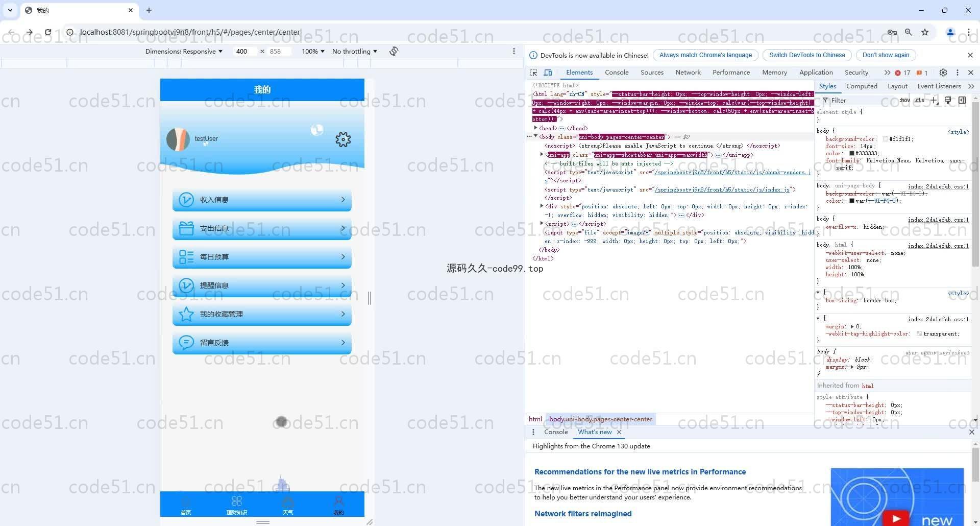Open the 100% zoom dropdown
980x526 pixels.
tap(313, 51)
